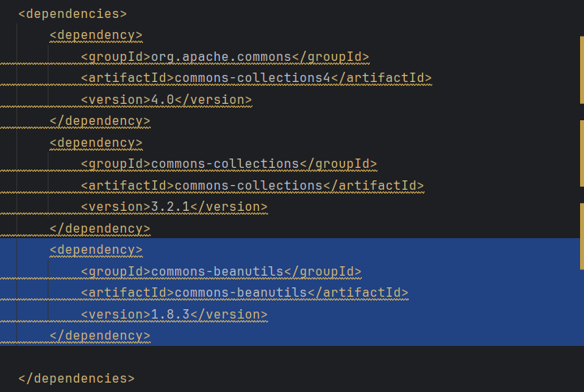584x392 pixels.
Task: Click the highlighted opening dependency tag
Action: pyautogui.click(x=95, y=250)
